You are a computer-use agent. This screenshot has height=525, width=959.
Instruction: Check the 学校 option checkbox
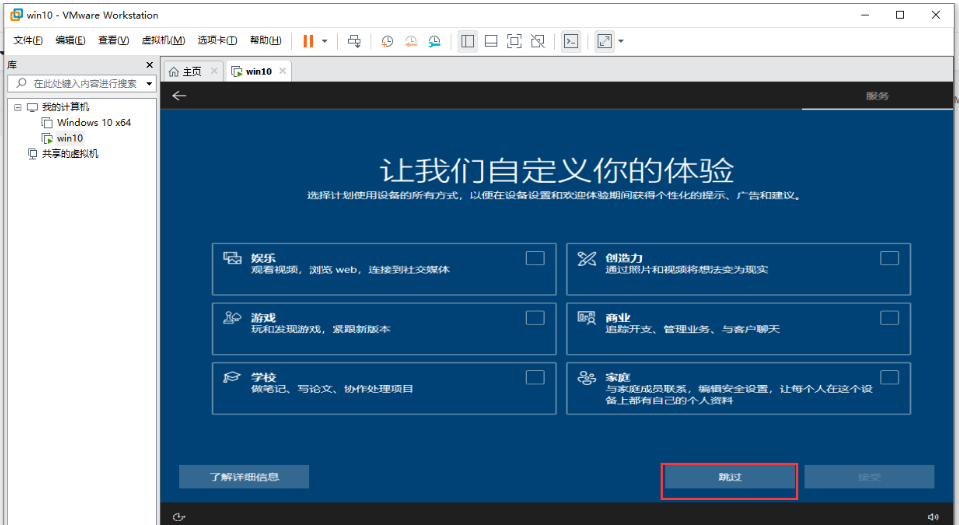point(535,378)
